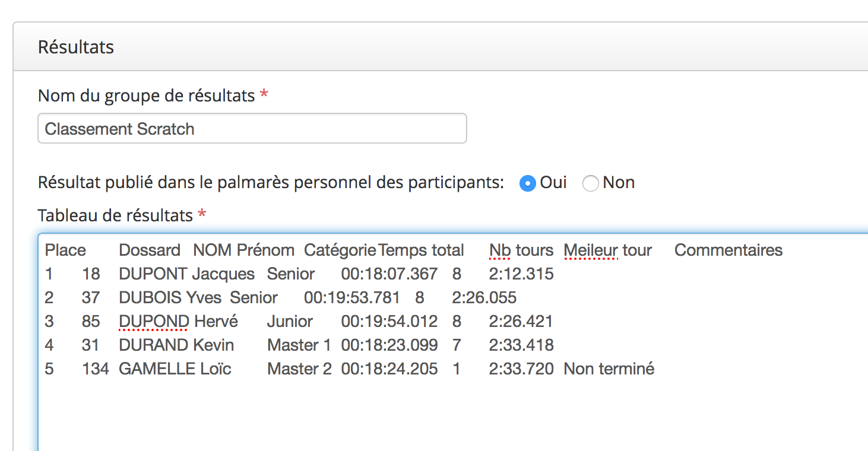This screenshot has width=868, height=451.
Task: Click the Nom du groupe de résultats label
Action: tap(146, 96)
